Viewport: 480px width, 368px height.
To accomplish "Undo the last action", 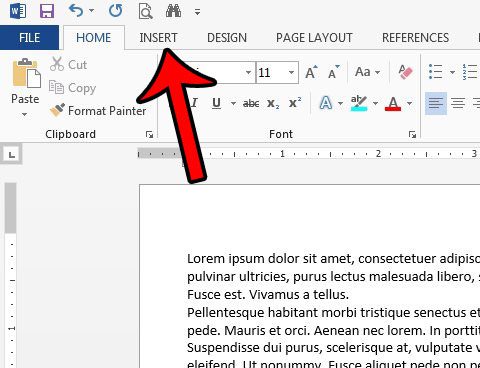I will coord(76,11).
